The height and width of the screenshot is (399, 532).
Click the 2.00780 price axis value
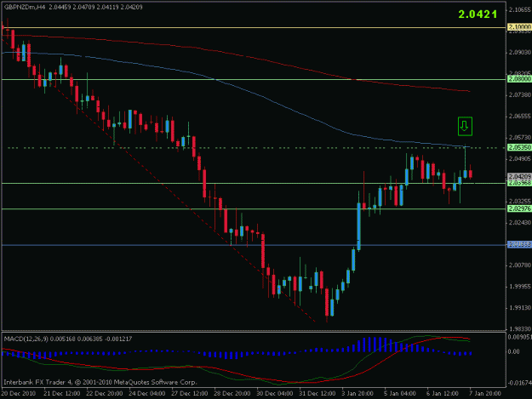519,265
